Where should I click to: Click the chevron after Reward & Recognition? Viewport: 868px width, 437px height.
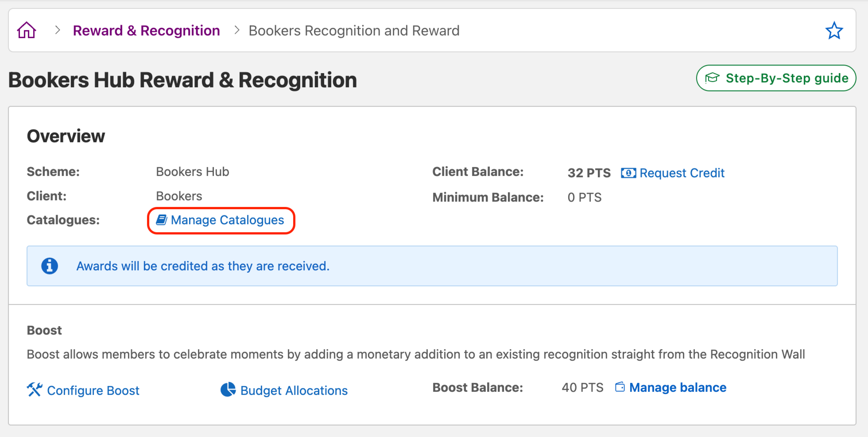point(237,30)
